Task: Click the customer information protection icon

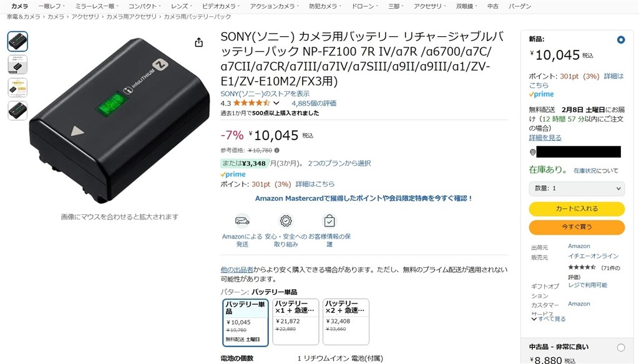Action: (329, 221)
